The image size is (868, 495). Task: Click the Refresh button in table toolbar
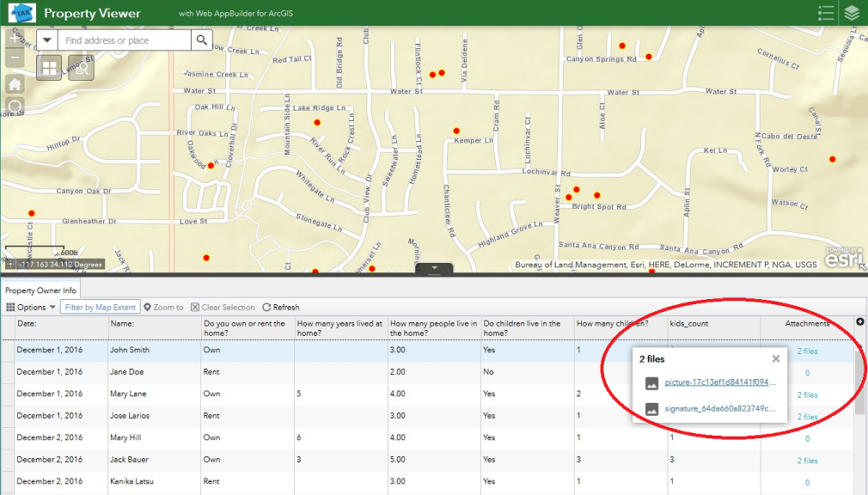(x=281, y=307)
